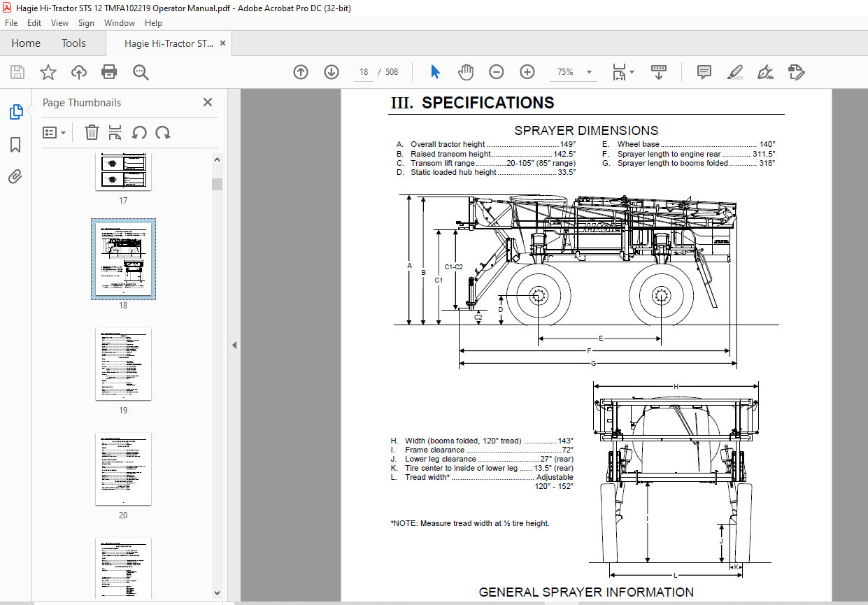Image resolution: width=868 pixels, height=605 pixels.
Task: Select page 17 thumbnail
Action: [123, 172]
